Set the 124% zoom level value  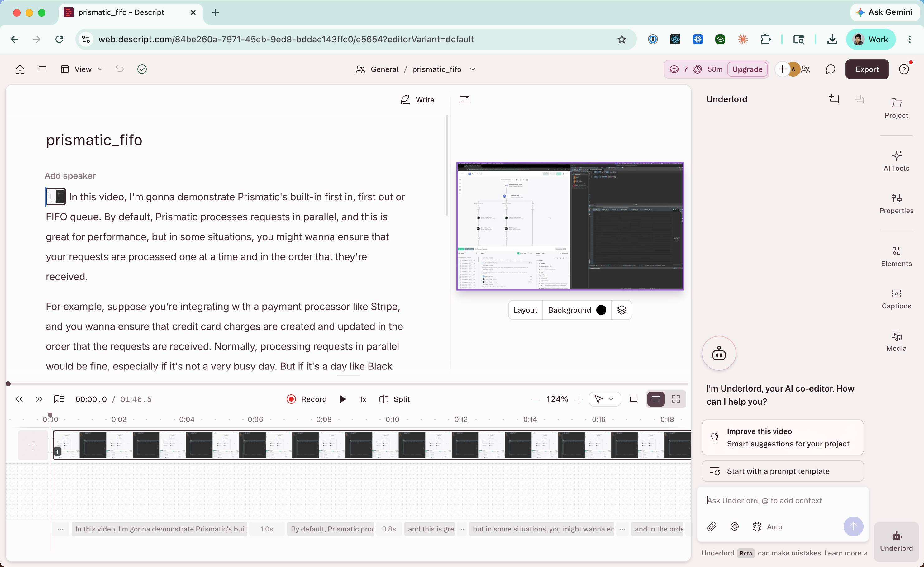(x=556, y=399)
